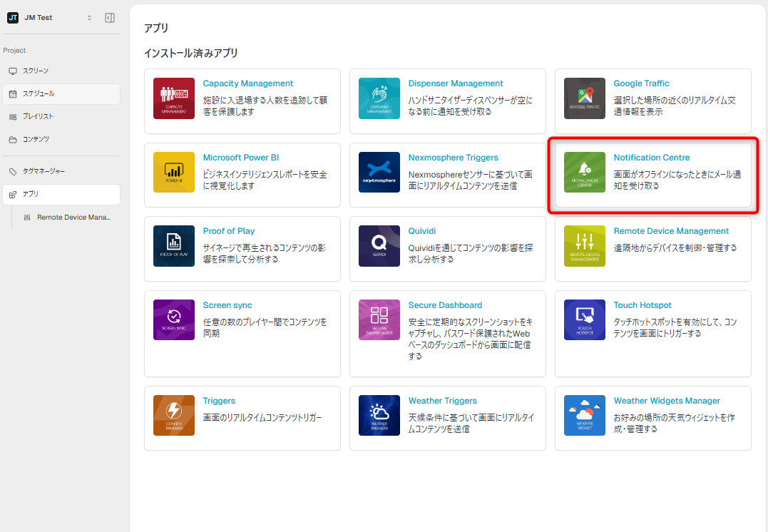This screenshot has height=532, width=768.
Task: Click description 画面のリアルタイムコンテンツトリガー
Action: pos(262,417)
